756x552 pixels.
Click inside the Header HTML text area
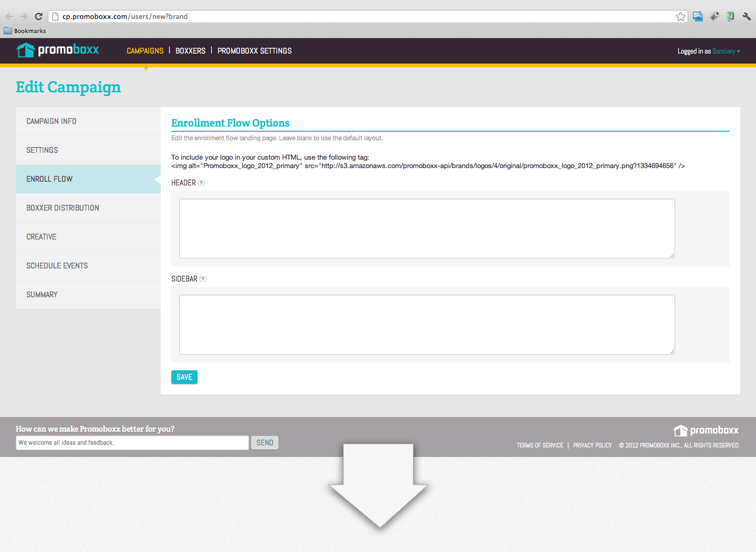(427, 228)
